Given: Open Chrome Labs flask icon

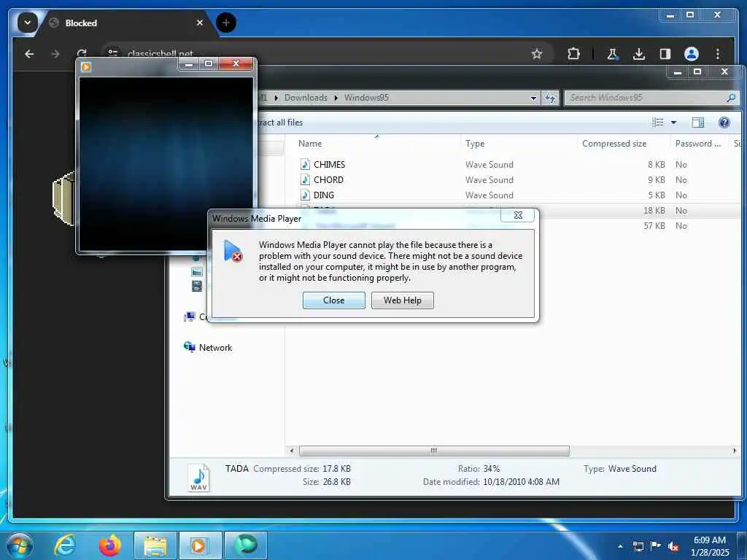Looking at the screenshot, I should pos(612,54).
